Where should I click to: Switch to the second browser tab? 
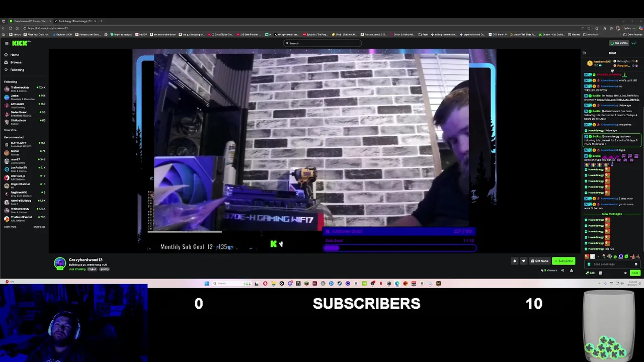pyautogui.click(x=75, y=21)
